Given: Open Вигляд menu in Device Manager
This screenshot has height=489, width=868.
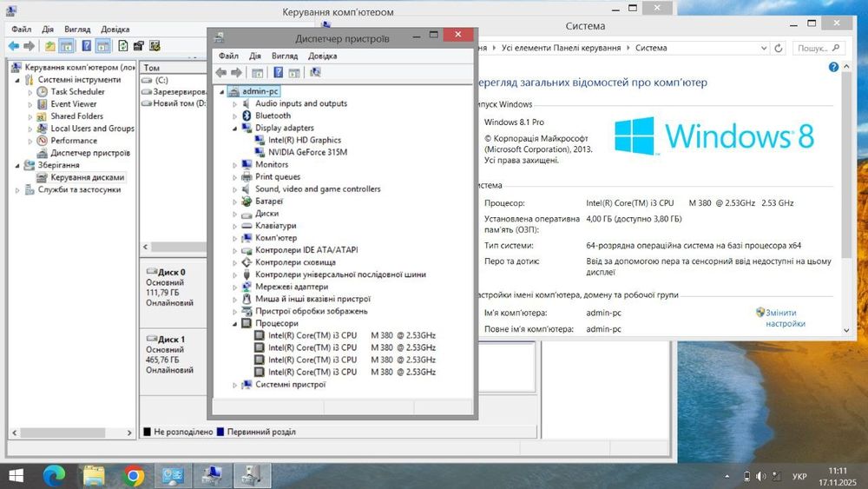Looking at the screenshot, I should pyautogui.click(x=285, y=56).
